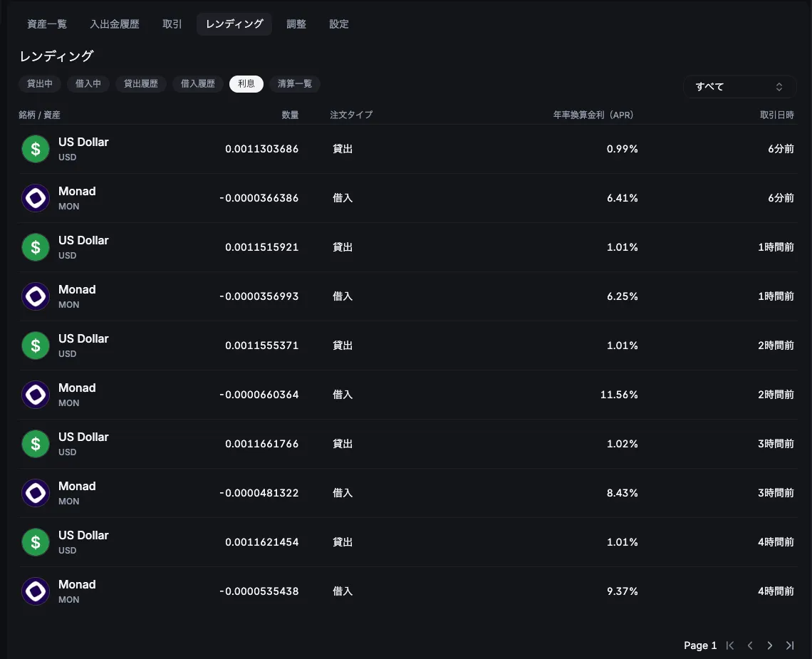
Task: Click the 年率換算金利 (APR) column header
Action: click(x=593, y=115)
